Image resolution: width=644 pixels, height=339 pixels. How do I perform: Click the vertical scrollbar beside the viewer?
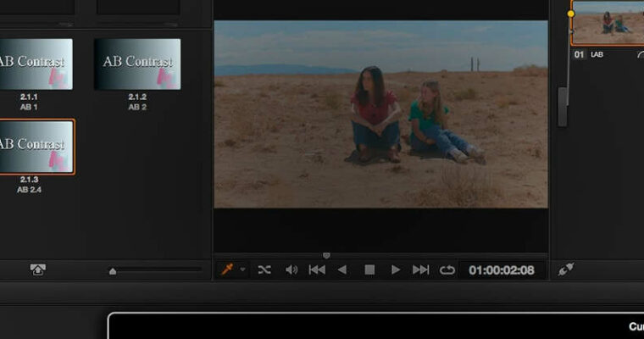tap(563, 107)
